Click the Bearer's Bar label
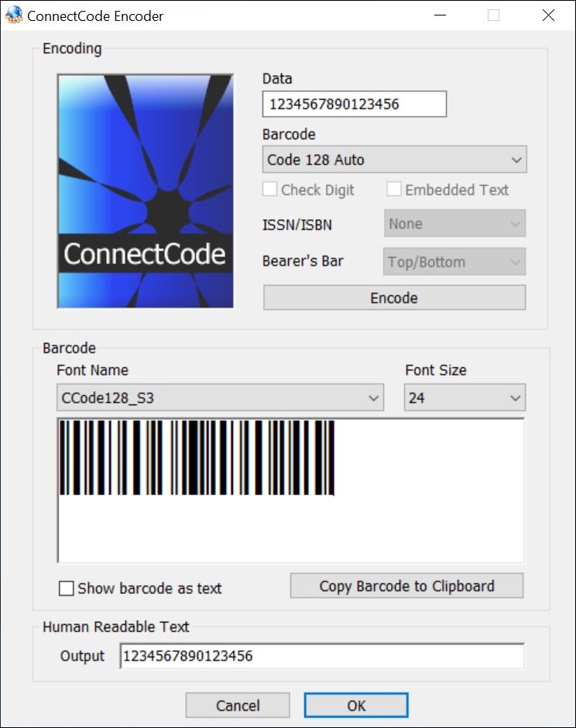Screen dimensions: 576x728 (x=303, y=261)
